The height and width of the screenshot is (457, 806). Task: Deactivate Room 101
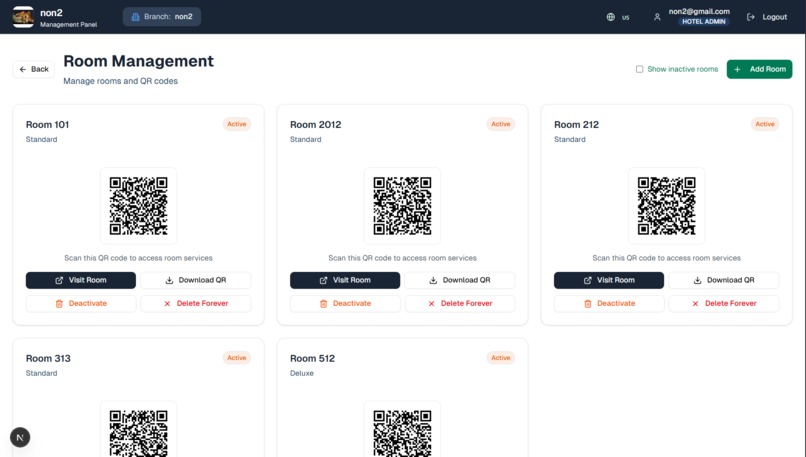click(81, 303)
